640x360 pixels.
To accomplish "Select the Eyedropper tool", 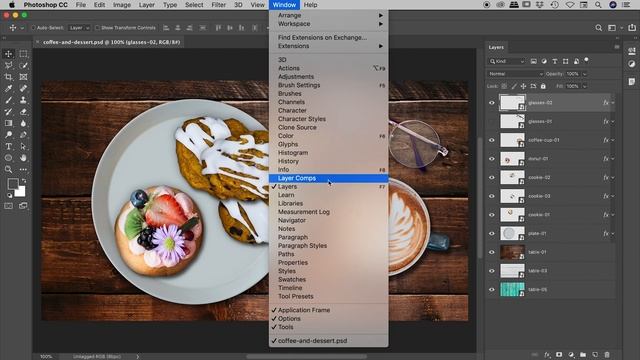I will (8, 88).
